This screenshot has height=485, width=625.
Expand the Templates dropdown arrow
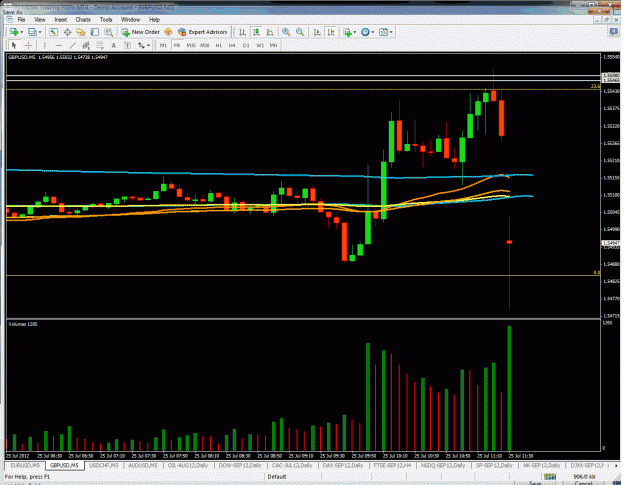pos(391,32)
